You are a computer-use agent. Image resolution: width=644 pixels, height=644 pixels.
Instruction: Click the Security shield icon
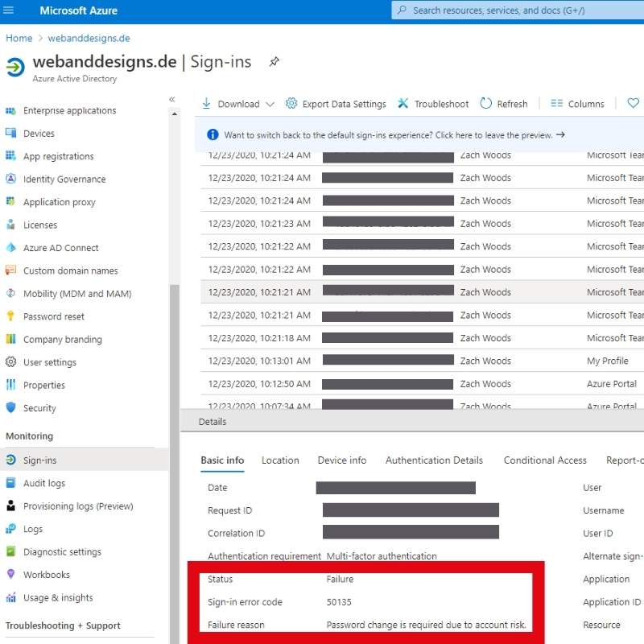pos(10,408)
